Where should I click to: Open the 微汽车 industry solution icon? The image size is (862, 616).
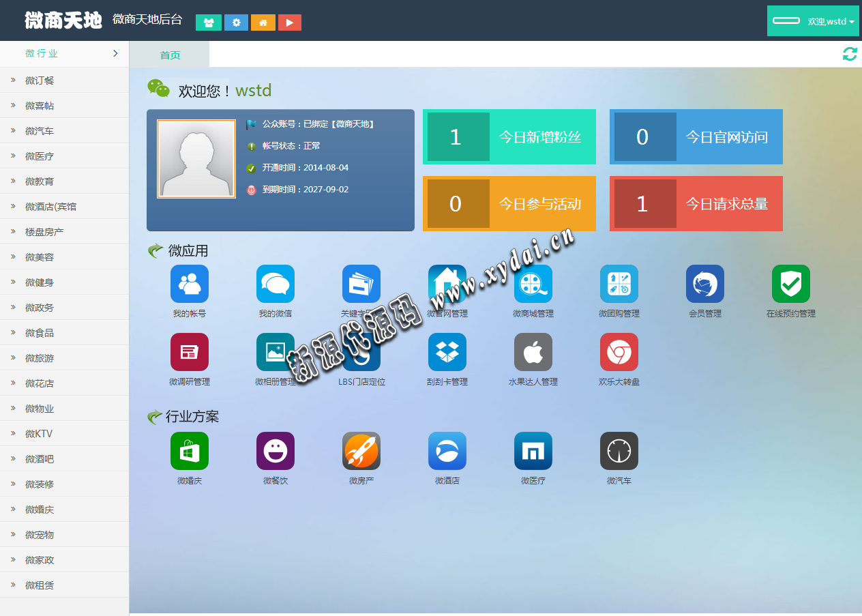pos(619,451)
